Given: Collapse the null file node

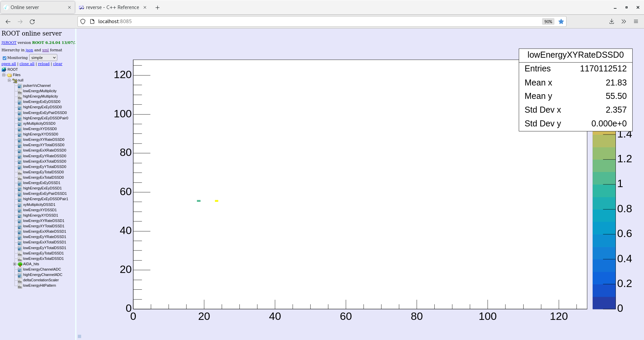Looking at the screenshot, I should tap(9, 80).
